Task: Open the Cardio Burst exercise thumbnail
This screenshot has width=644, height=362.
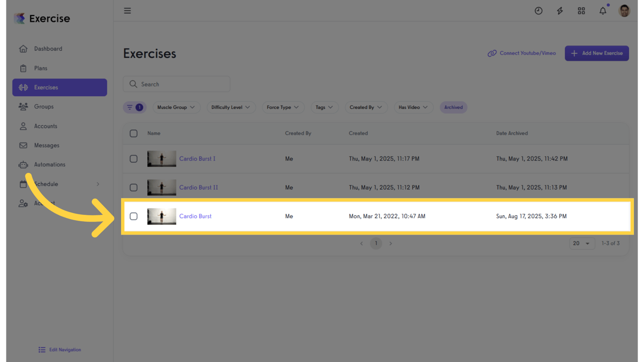Action: (x=161, y=216)
